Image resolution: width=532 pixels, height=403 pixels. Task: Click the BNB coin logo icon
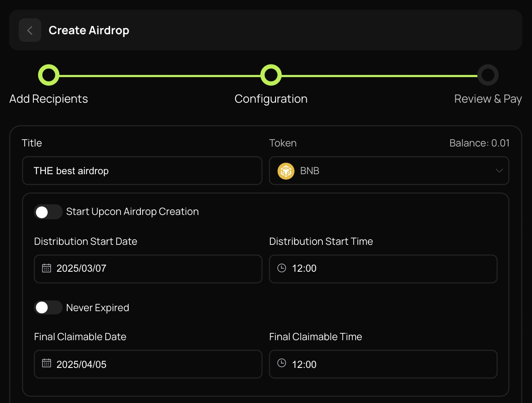[x=286, y=171]
